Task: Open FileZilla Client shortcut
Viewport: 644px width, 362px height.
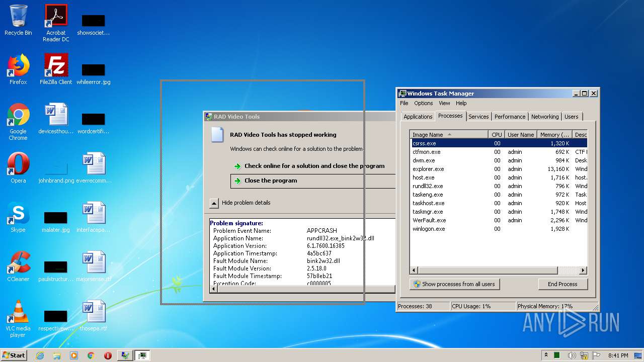Action: (56, 69)
